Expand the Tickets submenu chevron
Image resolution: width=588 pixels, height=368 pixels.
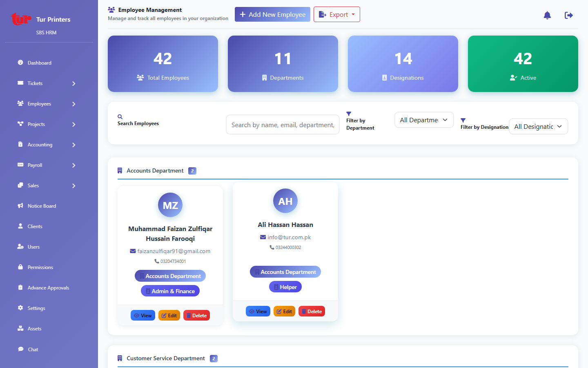click(x=74, y=83)
